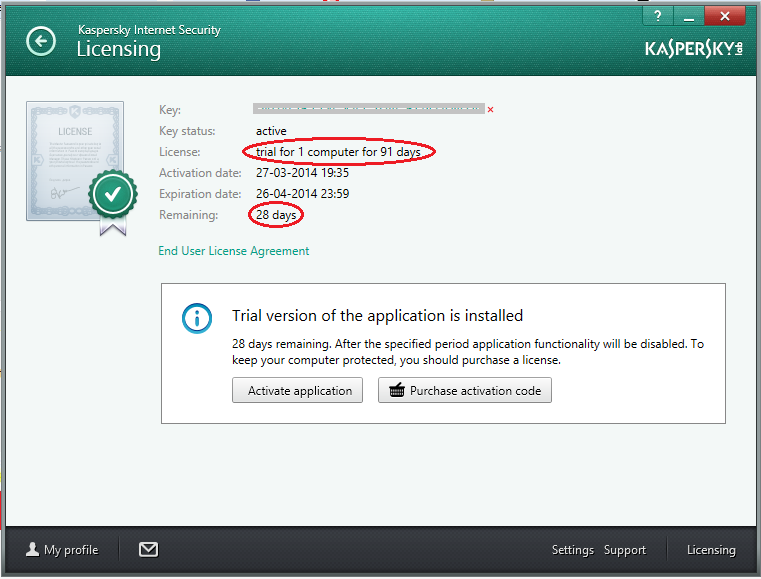The width and height of the screenshot is (761, 579).
Task: Click the '28 days remaining' notice paragraph
Action: (x=468, y=352)
